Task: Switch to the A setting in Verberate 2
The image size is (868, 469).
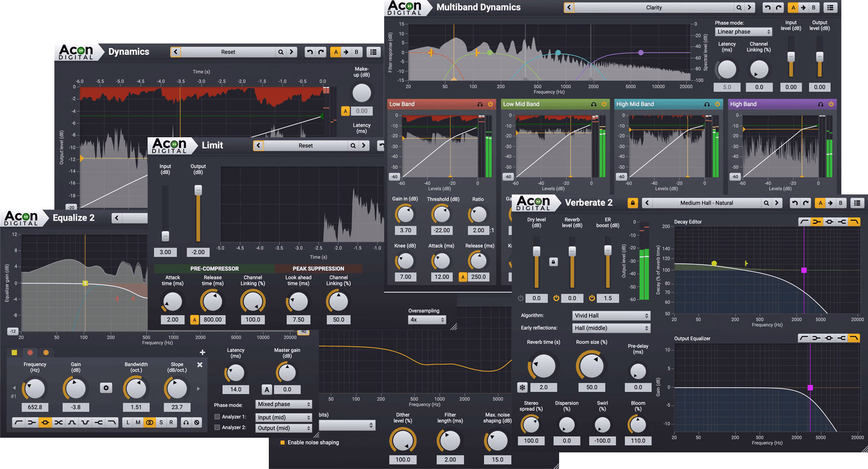Action: click(x=820, y=203)
